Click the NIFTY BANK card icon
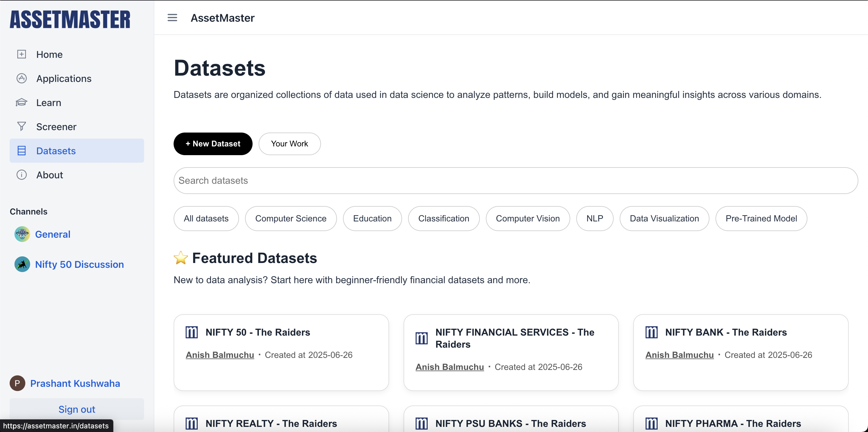The height and width of the screenshot is (432, 868). (651, 332)
